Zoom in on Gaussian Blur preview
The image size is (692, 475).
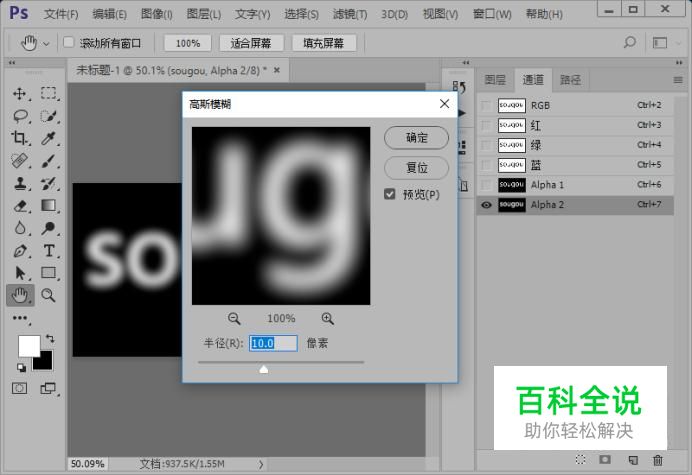click(x=327, y=318)
